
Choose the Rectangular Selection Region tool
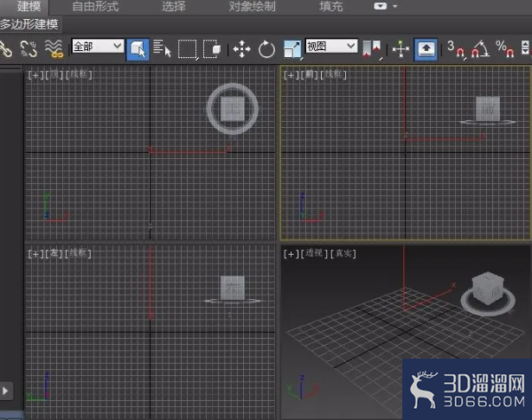(x=188, y=49)
